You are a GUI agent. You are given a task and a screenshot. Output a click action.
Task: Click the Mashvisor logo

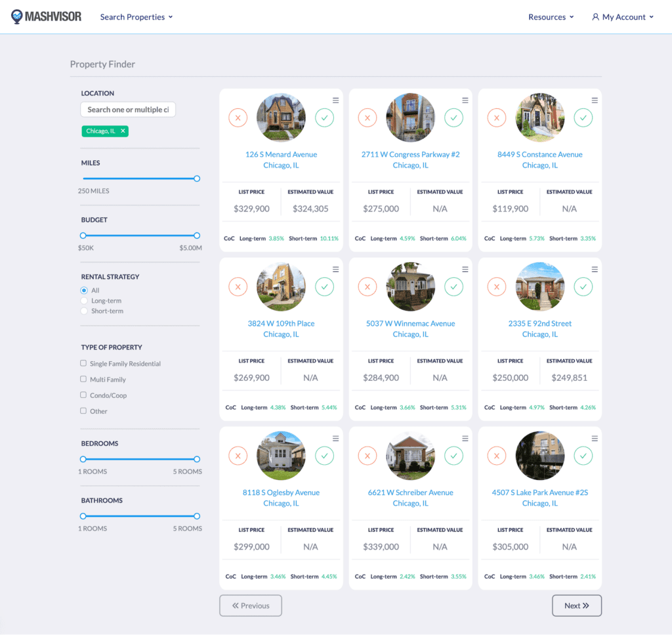46,16
